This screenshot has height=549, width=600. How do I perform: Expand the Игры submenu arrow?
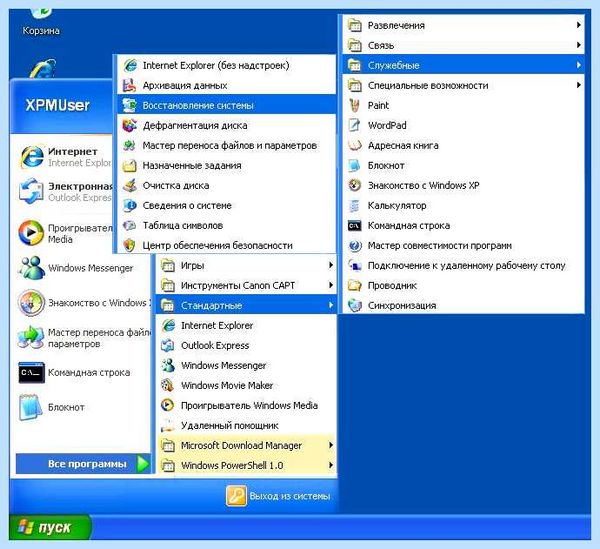(x=331, y=265)
